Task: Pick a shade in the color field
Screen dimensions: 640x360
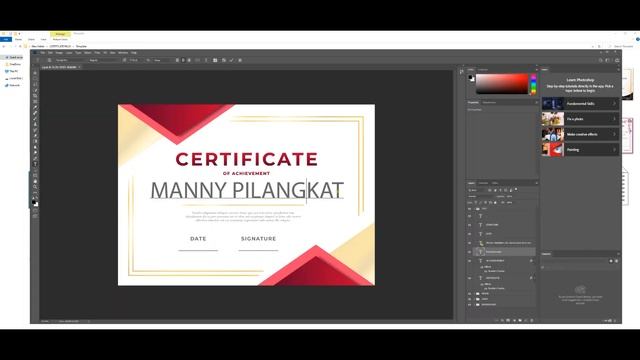Action: pyautogui.click(x=502, y=84)
